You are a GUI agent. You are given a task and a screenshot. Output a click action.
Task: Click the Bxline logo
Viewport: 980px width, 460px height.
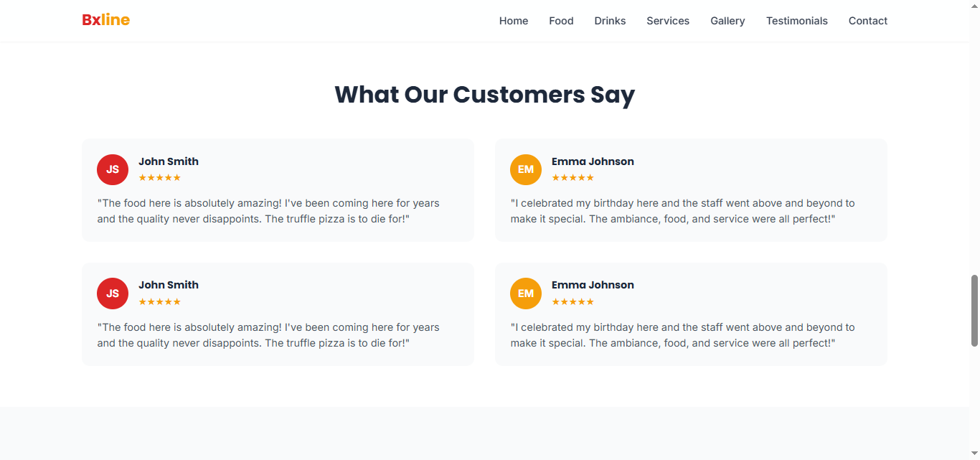[105, 20]
